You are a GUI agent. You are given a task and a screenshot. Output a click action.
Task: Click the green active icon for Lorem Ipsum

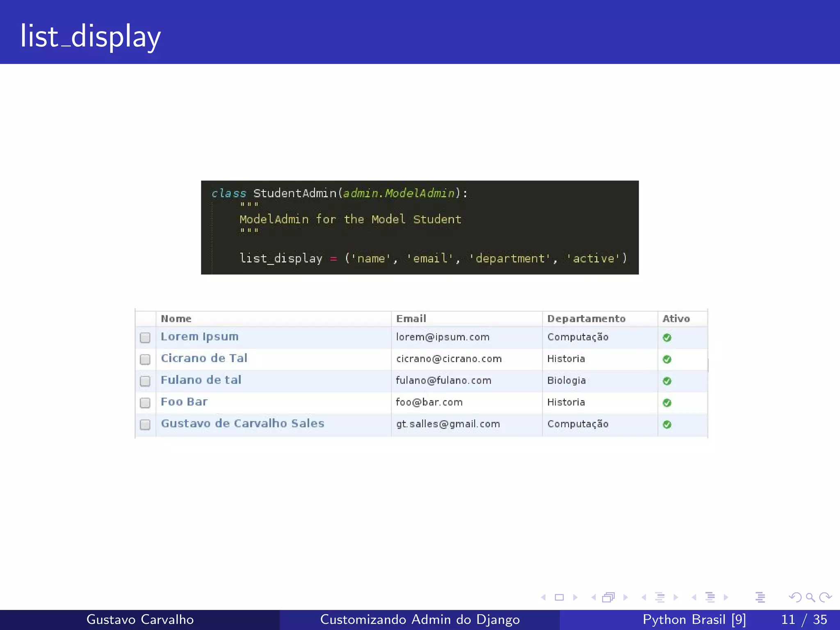(x=667, y=338)
